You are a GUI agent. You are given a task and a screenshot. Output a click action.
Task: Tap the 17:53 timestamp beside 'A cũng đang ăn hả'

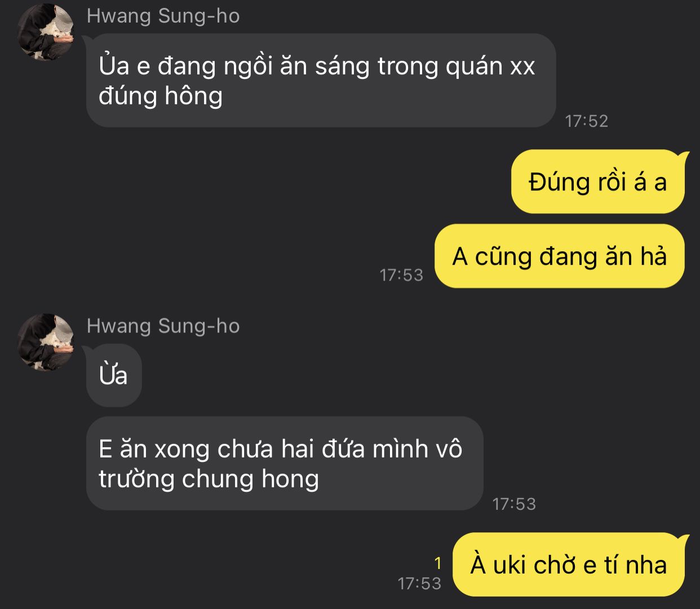(401, 275)
